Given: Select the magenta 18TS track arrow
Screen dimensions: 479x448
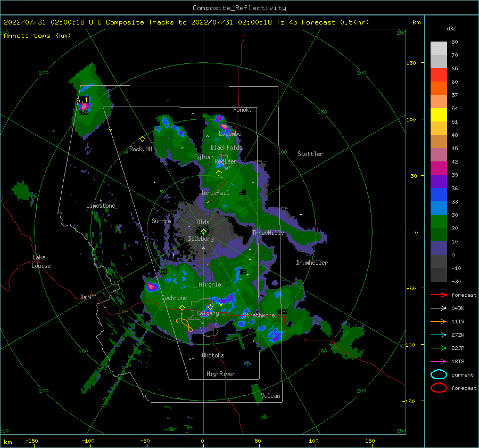Looking at the screenshot, I should coord(439,362).
